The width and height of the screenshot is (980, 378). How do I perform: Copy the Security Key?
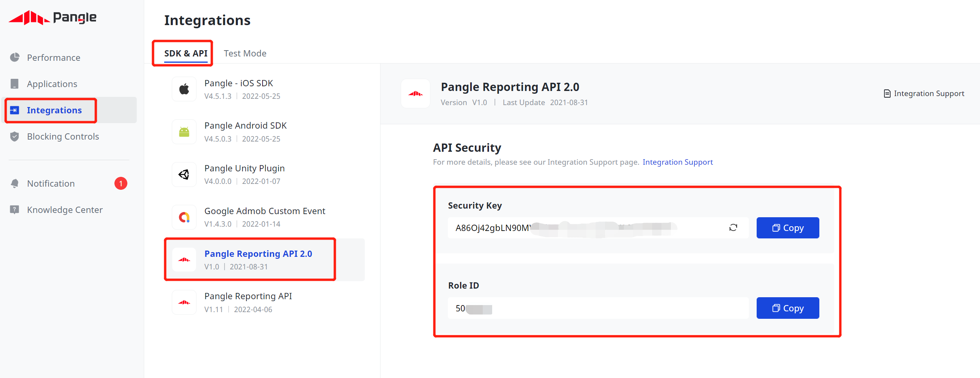tap(787, 228)
